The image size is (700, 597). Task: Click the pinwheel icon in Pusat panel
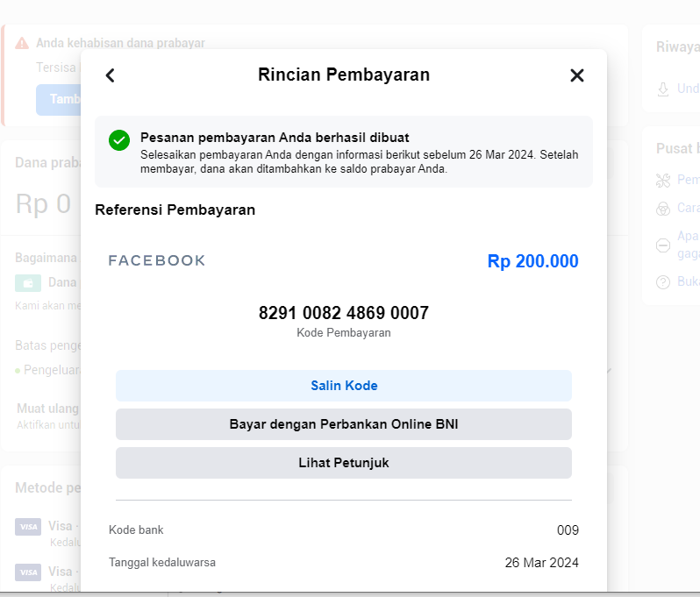click(x=663, y=181)
